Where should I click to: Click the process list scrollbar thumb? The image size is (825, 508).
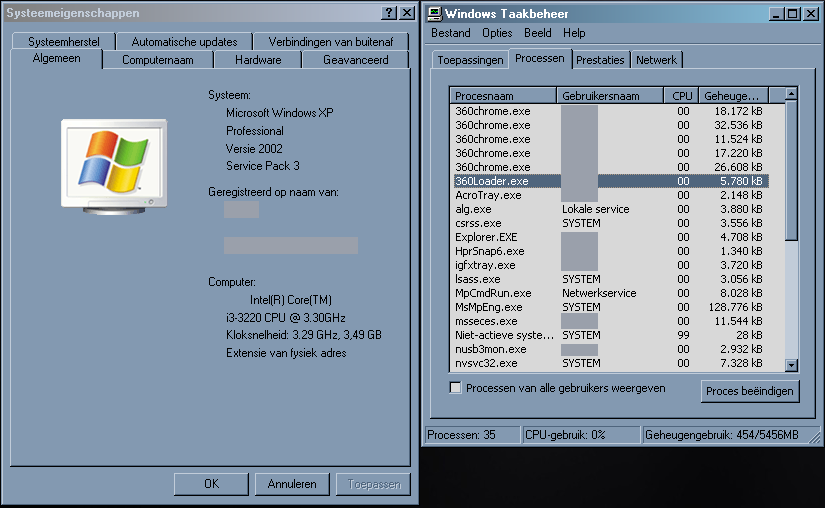pyautogui.click(x=791, y=171)
